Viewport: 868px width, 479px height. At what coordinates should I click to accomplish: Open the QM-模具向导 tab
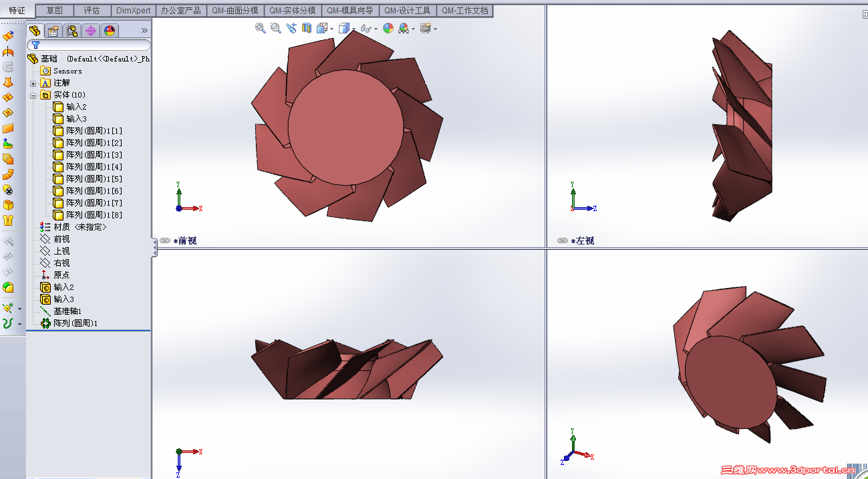tap(350, 11)
